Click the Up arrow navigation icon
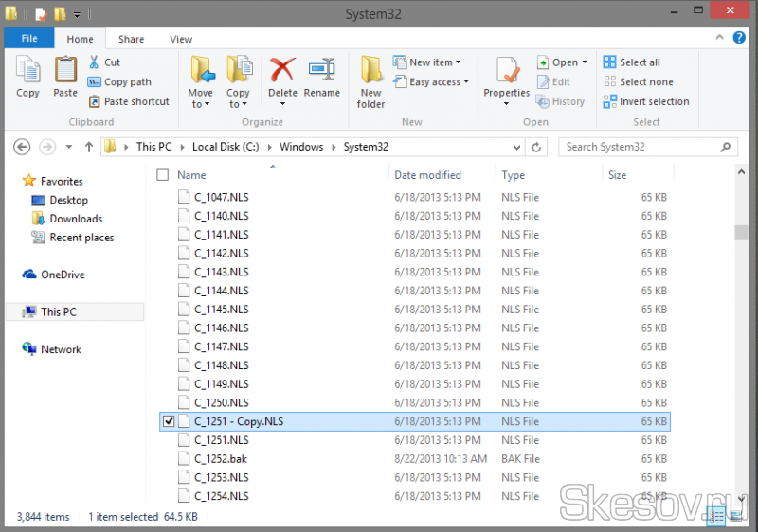758x532 pixels. coord(89,147)
